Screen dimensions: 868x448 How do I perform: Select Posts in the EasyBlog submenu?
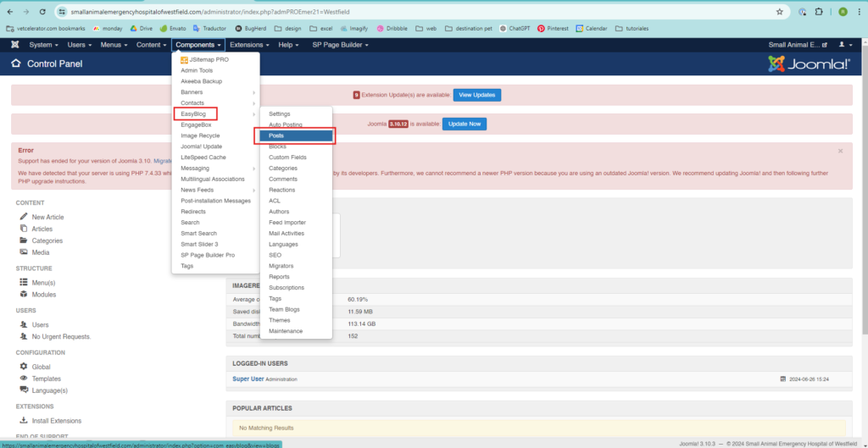(296, 136)
